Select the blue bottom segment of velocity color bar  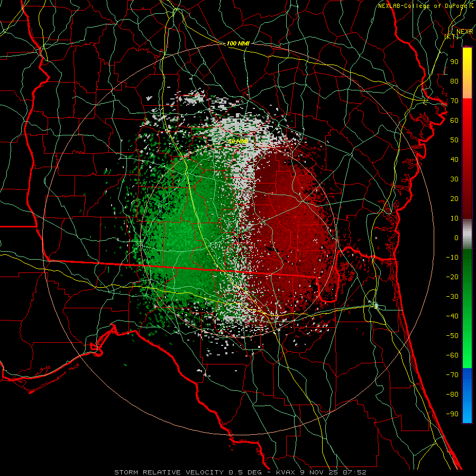pyautogui.click(x=467, y=396)
